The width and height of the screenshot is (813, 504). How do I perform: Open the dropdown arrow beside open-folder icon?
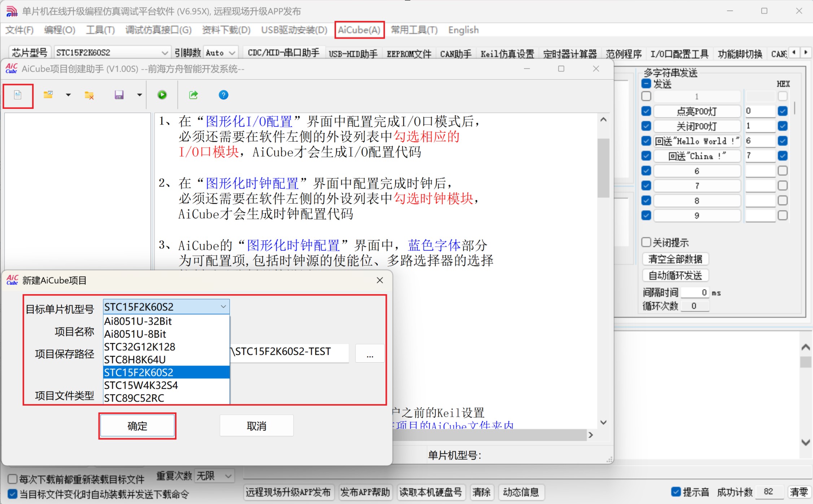(x=68, y=95)
